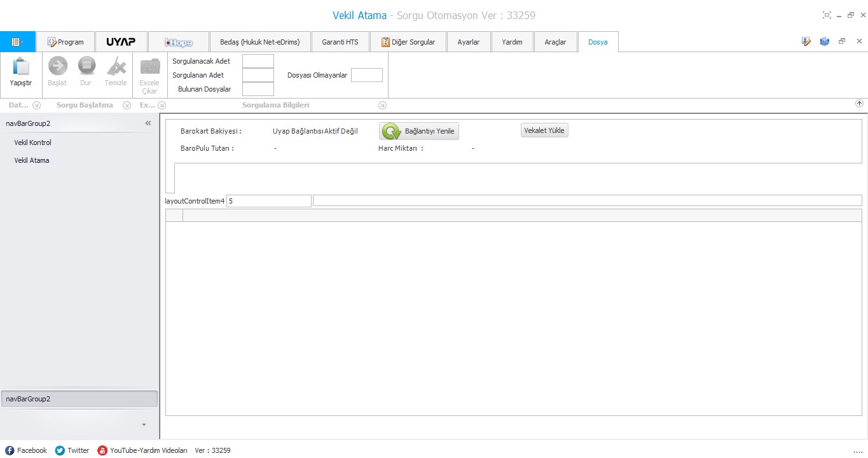Click the note-edit icon beside the cube
868x458 pixels.
(x=806, y=41)
